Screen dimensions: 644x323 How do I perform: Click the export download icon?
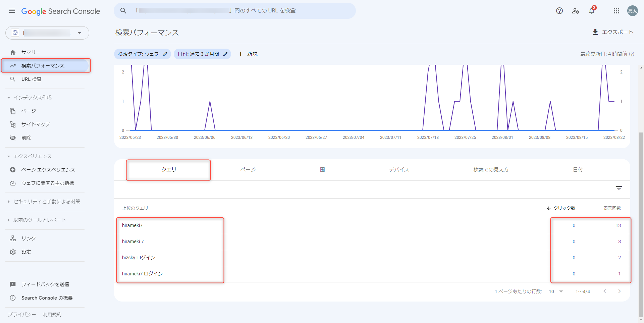tap(595, 32)
